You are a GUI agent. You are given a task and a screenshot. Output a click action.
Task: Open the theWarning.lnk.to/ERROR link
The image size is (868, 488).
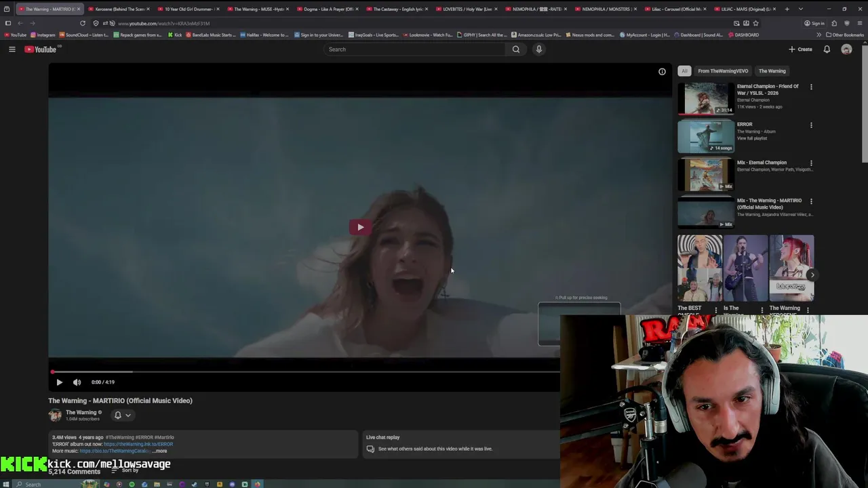coord(138,444)
